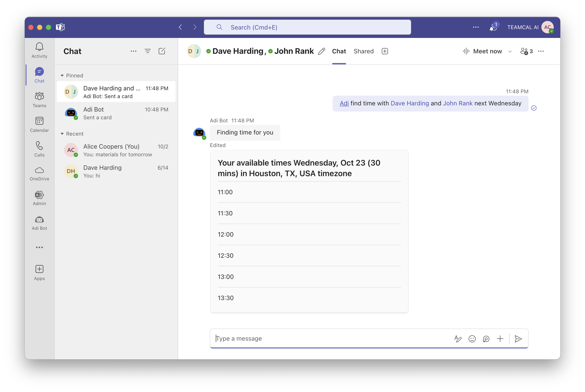Click the add a tab plus icon

click(x=385, y=51)
